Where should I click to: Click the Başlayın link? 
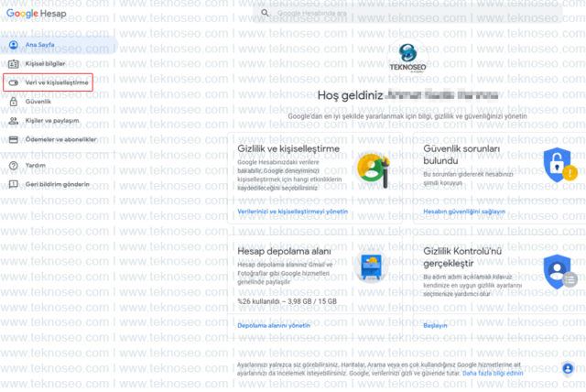[435, 326]
